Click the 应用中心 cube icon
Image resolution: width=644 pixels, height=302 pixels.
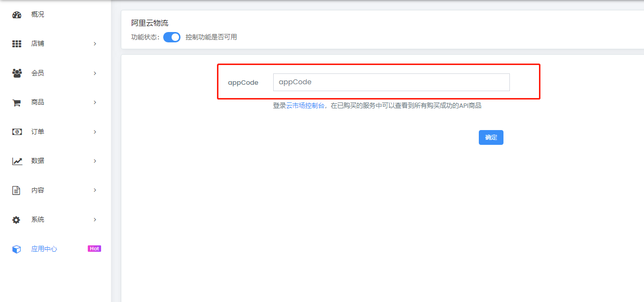(x=17, y=249)
